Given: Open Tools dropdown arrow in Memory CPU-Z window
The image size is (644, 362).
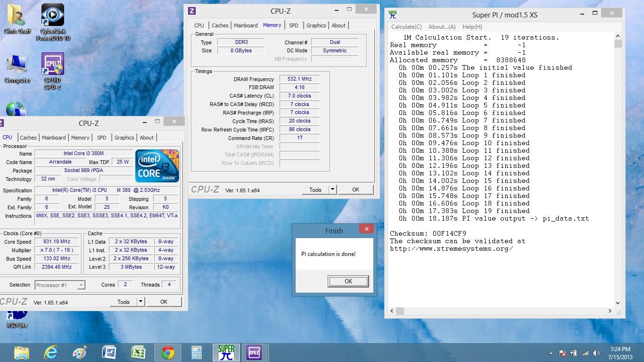Looking at the screenshot, I should click(x=332, y=189).
